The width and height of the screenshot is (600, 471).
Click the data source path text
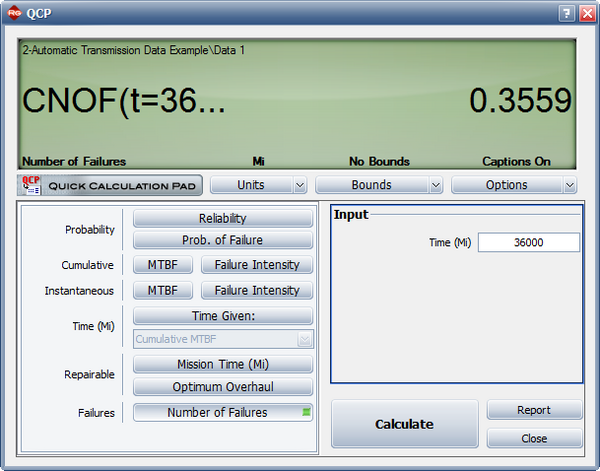(133, 50)
